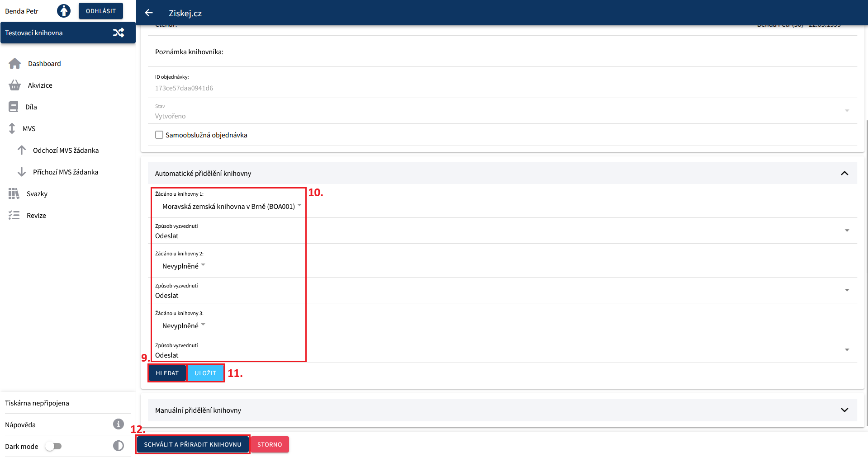
Task: Open Příchozí MVS žádanka menu item
Action: pyautogui.click(x=66, y=172)
